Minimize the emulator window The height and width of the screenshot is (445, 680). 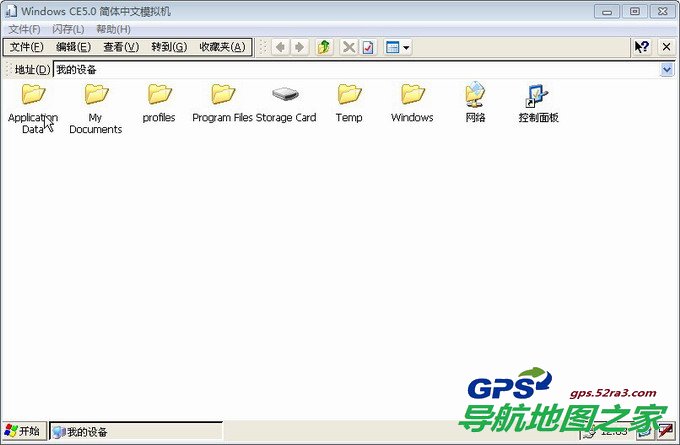(607, 11)
